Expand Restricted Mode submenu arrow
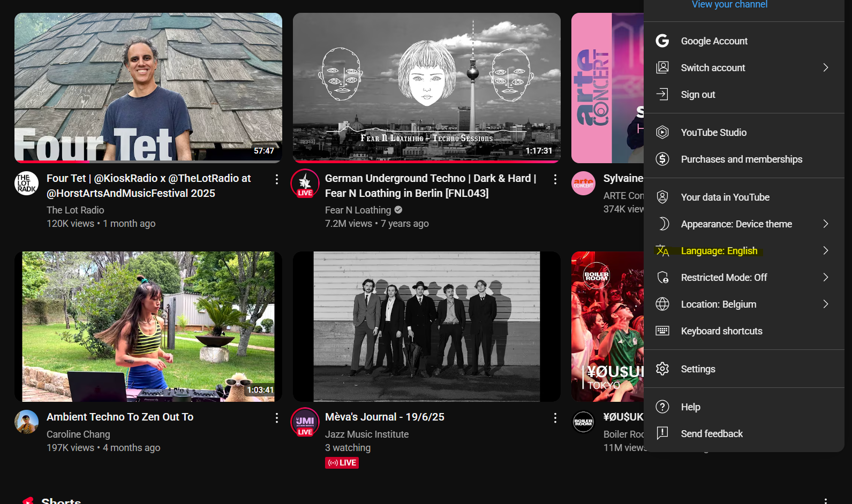The image size is (852, 504). coord(826,277)
